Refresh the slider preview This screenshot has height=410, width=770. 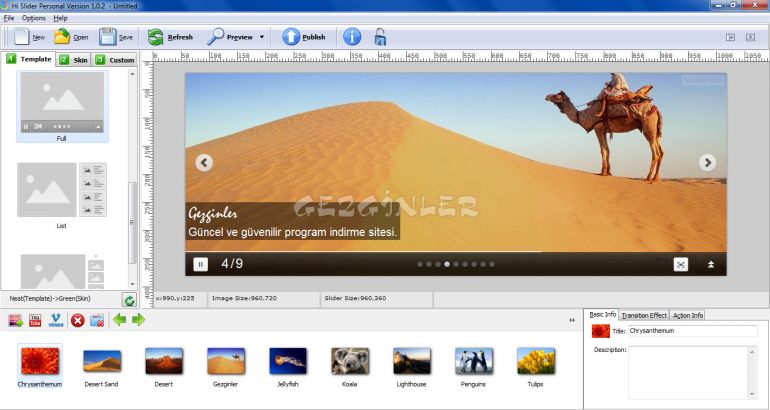(170, 37)
